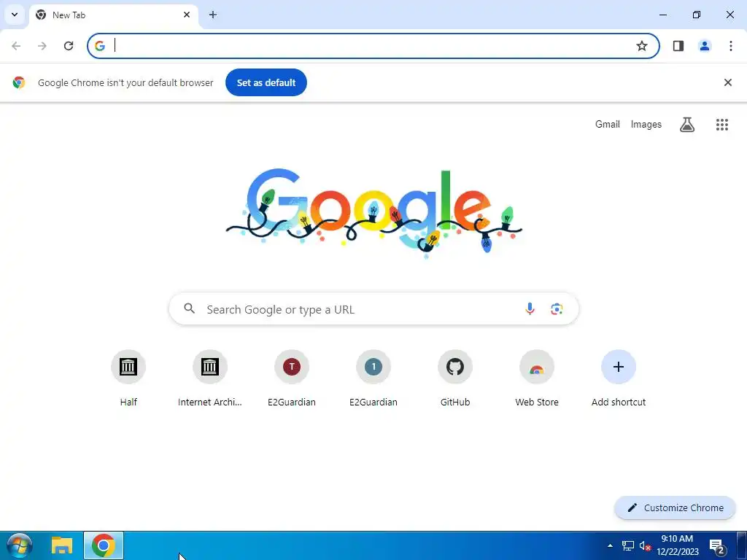Click the Customize Chrome button
Viewport: 747px width, 560px height.
[x=675, y=507]
